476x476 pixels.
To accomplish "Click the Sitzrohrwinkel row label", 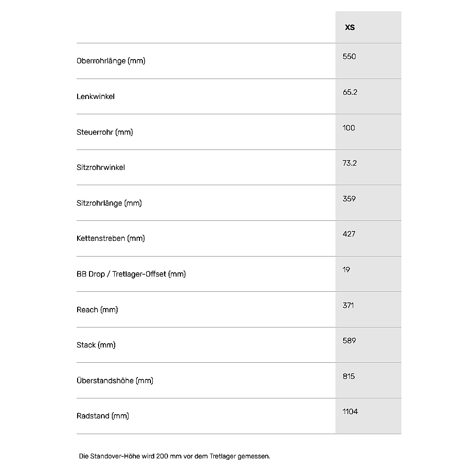I will pos(101,168).
